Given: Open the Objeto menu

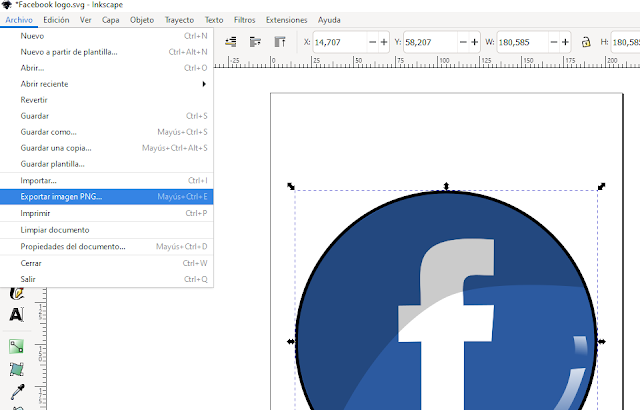Looking at the screenshot, I should coord(142,20).
